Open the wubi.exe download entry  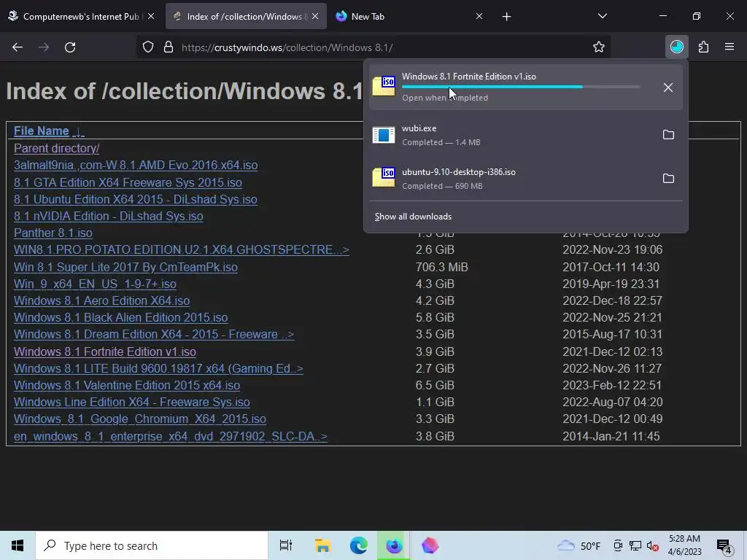(512, 135)
